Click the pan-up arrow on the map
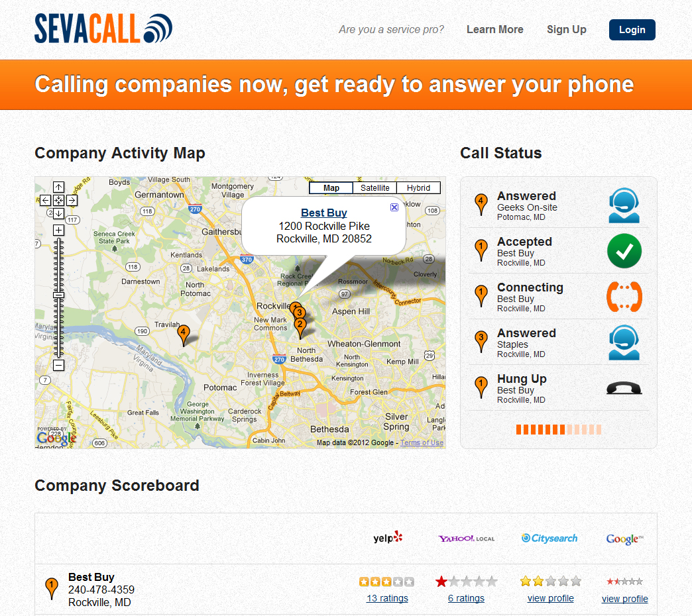692x616 pixels. (58, 187)
